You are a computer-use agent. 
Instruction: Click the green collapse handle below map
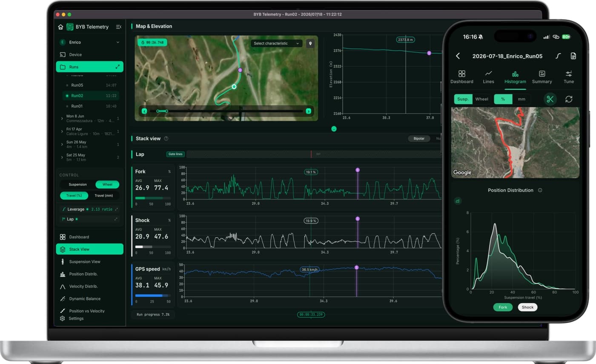(x=334, y=129)
